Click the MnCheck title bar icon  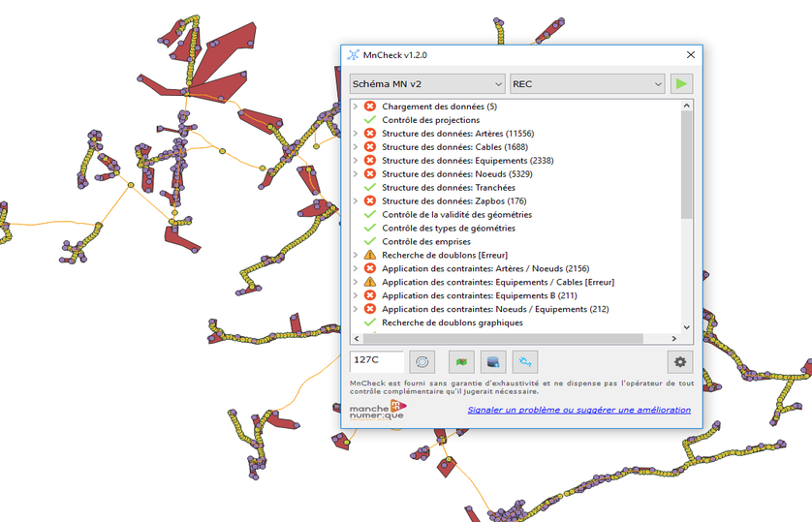click(353, 55)
